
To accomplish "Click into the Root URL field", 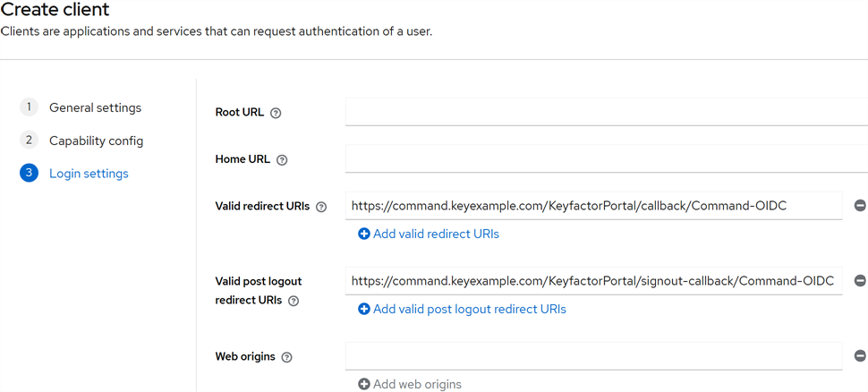I will 605,112.
